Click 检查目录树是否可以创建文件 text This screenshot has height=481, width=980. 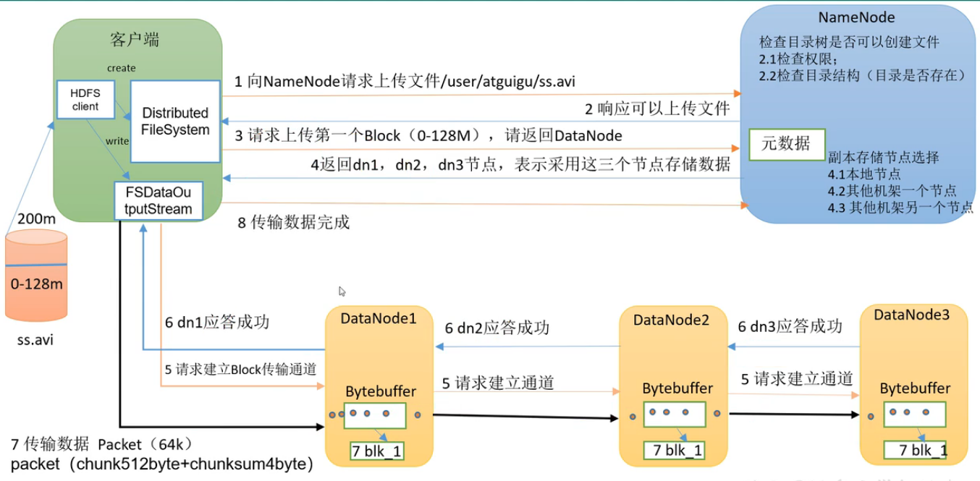850,43
